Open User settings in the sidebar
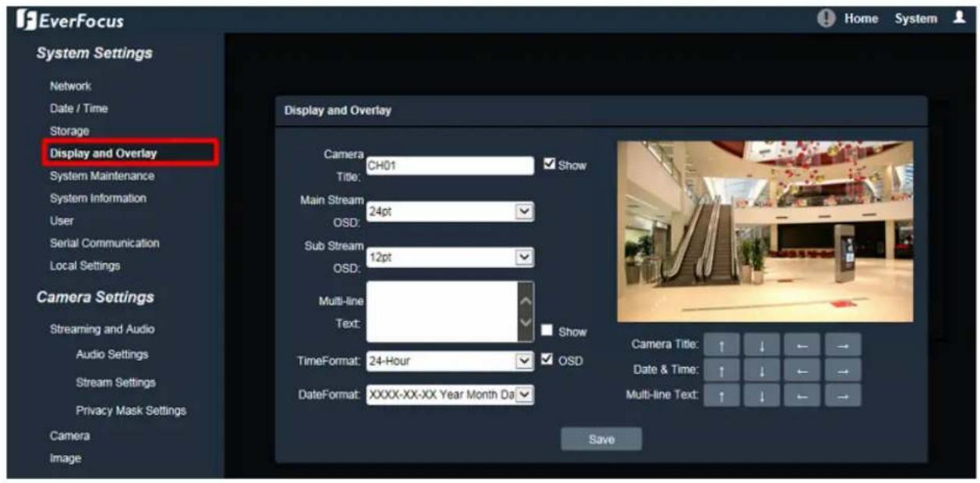Screen dimensions: 980x483 [62, 220]
